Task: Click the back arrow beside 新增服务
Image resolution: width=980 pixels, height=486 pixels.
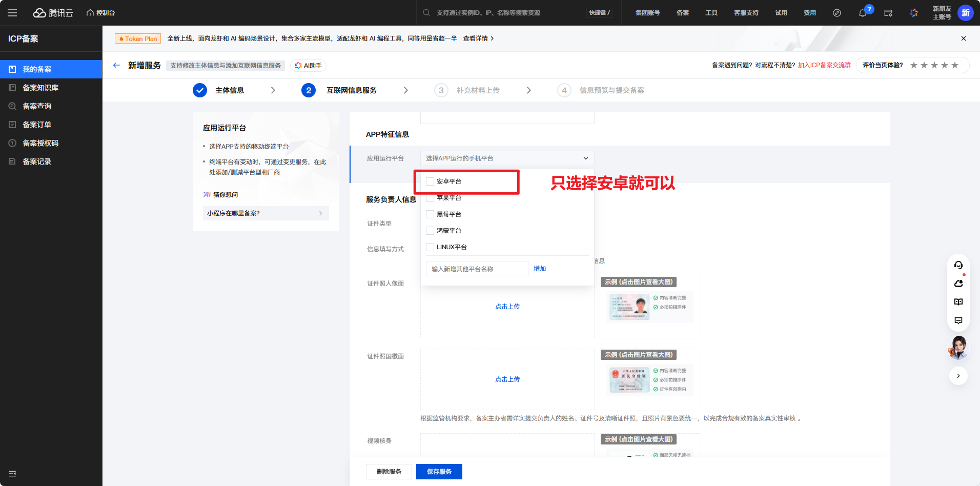Action: [x=116, y=65]
